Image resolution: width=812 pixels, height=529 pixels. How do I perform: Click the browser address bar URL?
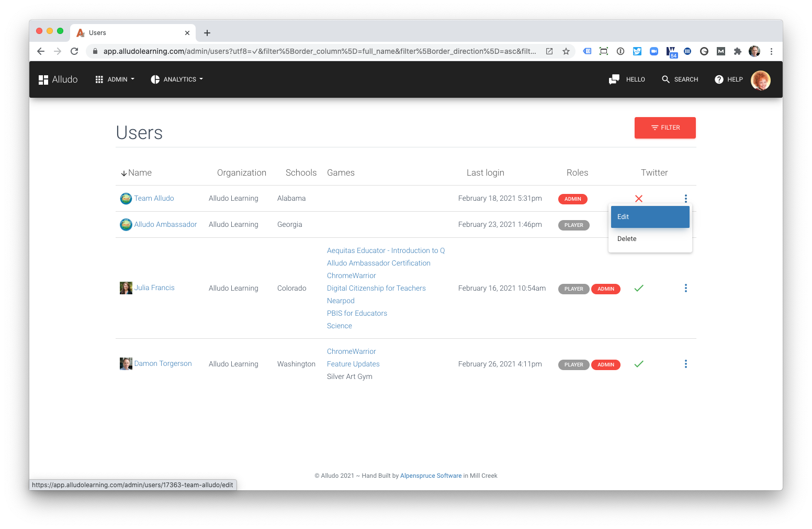click(314, 51)
